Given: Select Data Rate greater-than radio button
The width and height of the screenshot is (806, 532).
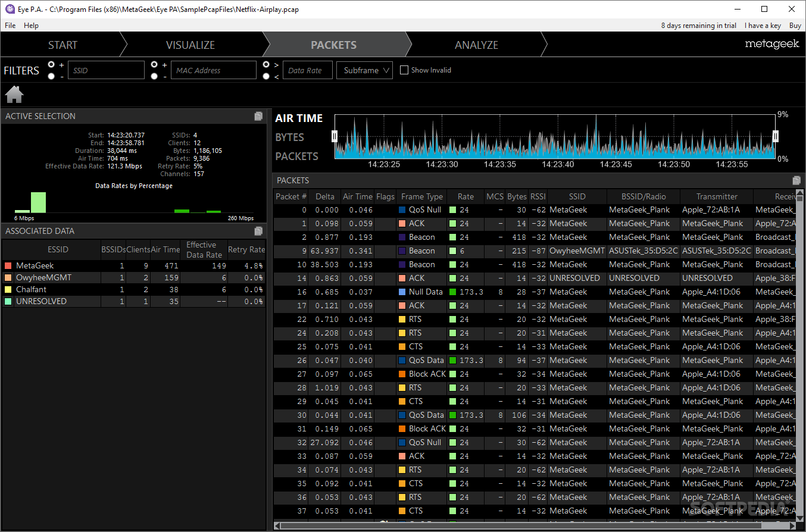Looking at the screenshot, I should click(266, 64).
